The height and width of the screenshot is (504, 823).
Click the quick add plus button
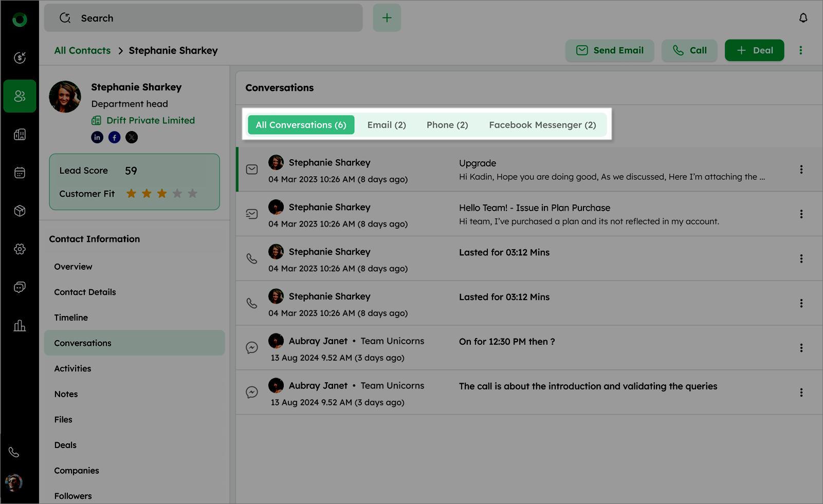[x=387, y=18]
